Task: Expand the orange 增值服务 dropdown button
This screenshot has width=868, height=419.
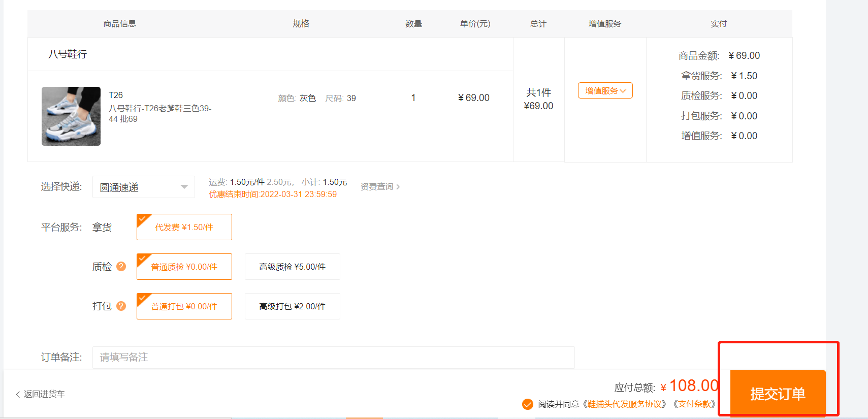Action: 605,90
